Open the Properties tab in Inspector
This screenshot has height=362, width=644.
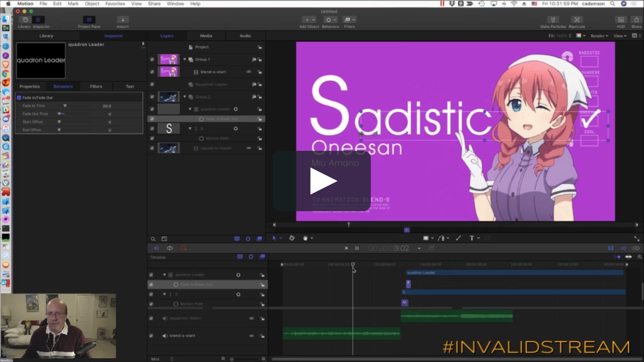[x=30, y=86]
